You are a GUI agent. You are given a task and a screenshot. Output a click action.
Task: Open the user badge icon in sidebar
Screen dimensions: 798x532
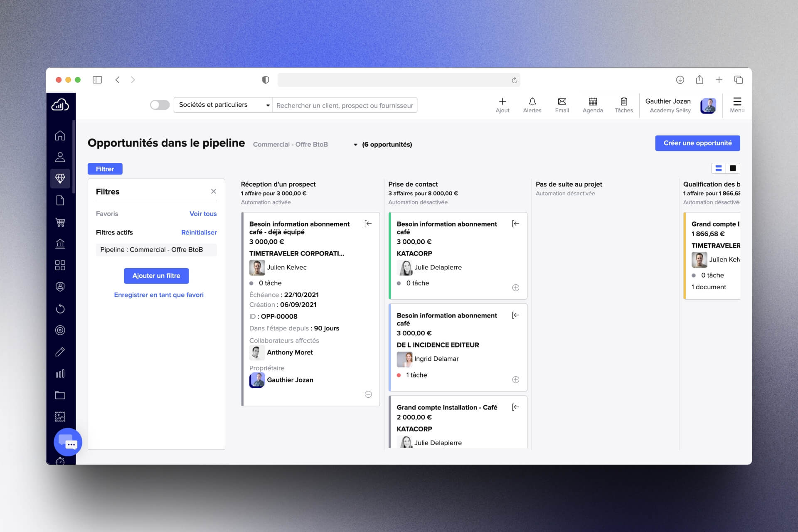click(60, 287)
